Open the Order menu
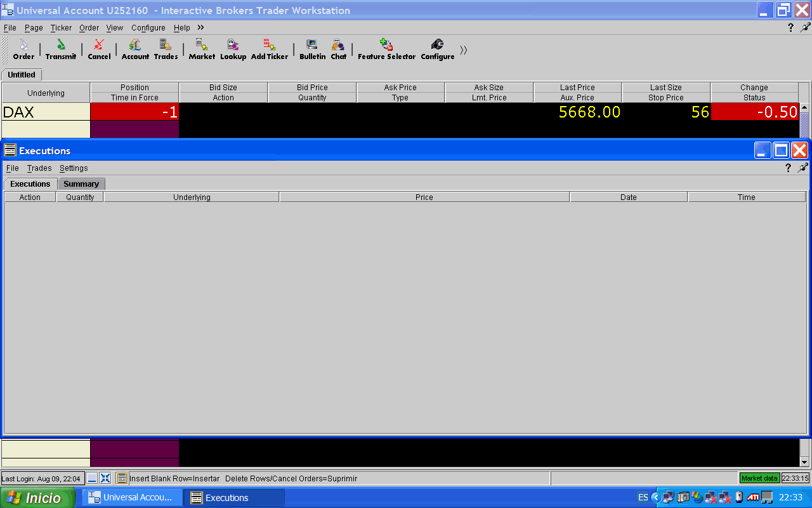The image size is (812, 508). [x=89, y=28]
